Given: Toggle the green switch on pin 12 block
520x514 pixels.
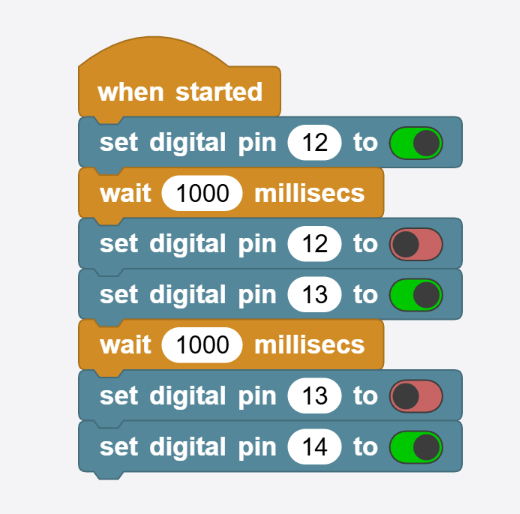Looking at the screenshot, I should (416, 143).
